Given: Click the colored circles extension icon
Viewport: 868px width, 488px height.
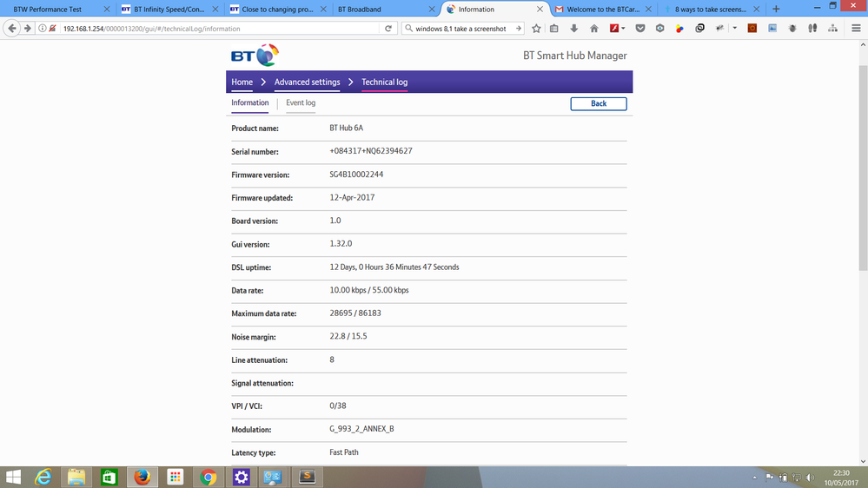Looking at the screenshot, I should click(679, 28).
